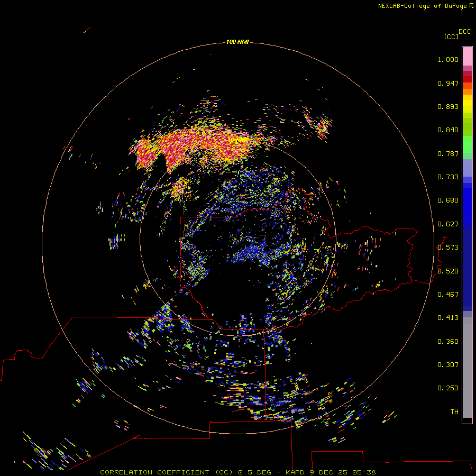Click the bright green segment of the color bar
This screenshot has height=476, width=476.
pyautogui.click(x=467, y=144)
